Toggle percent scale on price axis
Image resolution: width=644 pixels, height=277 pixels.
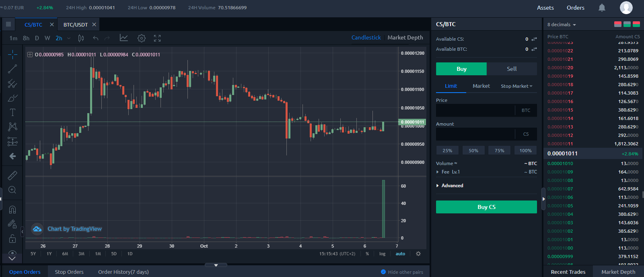click(367, 254)
